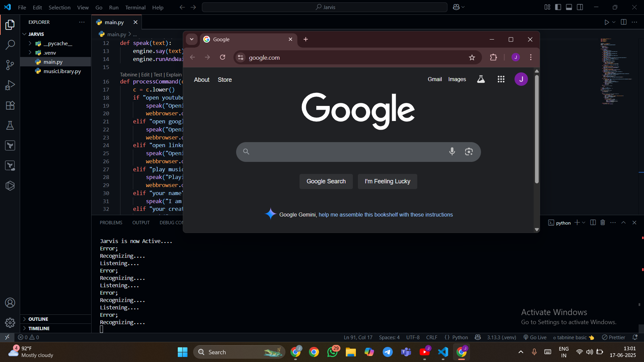The image size is (644, 362).
Task: Reload the google.com page in Chrome
Action: point(222,57)
